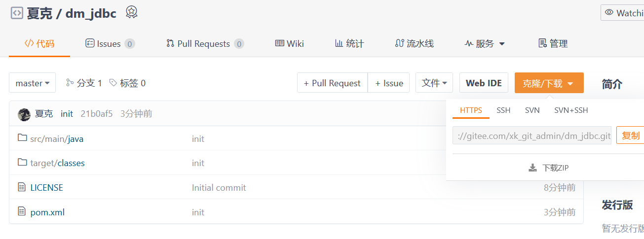
Task: Open the master branch dropdown
Action: coord(33,83)
